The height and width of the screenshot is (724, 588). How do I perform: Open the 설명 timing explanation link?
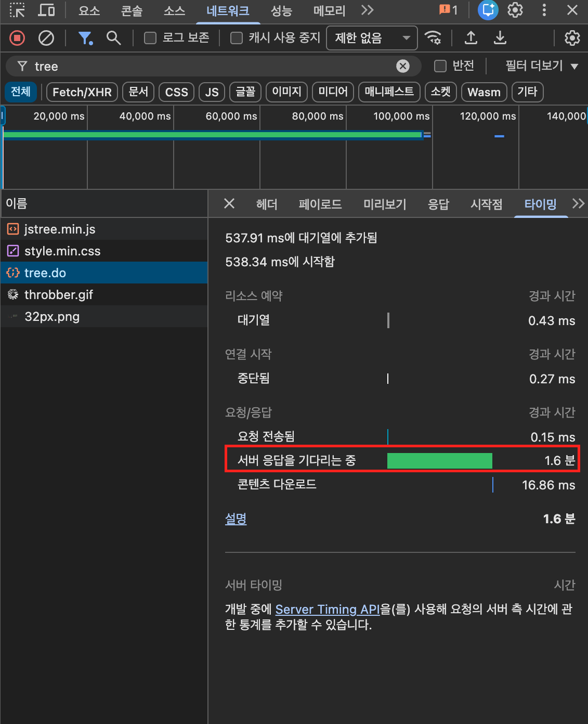pyautogui.click(x=236, y=519)
